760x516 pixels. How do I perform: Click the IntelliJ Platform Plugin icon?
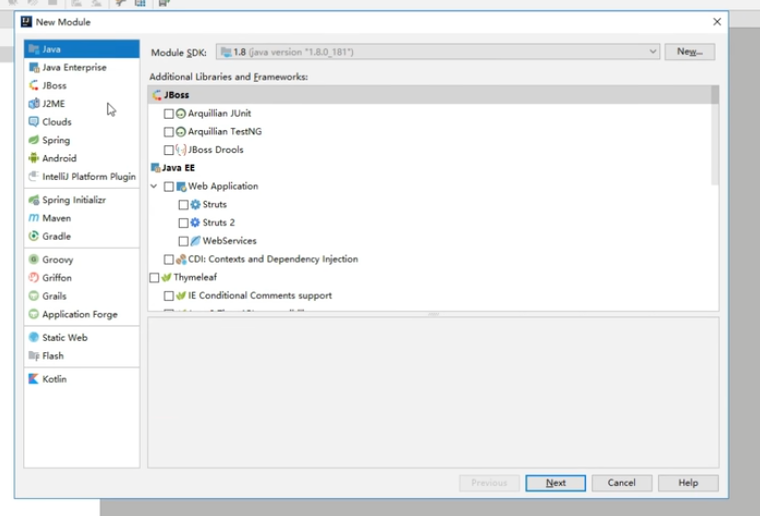click(33, 176)
